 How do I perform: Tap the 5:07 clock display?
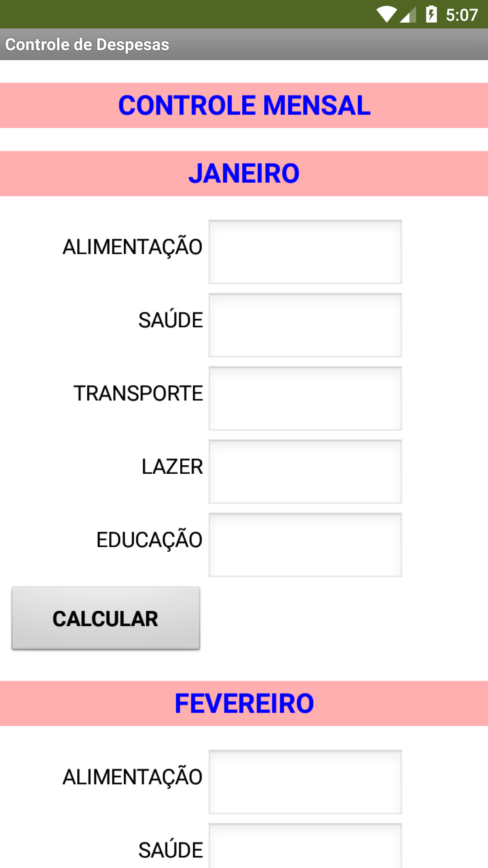[x=461, y=15]
